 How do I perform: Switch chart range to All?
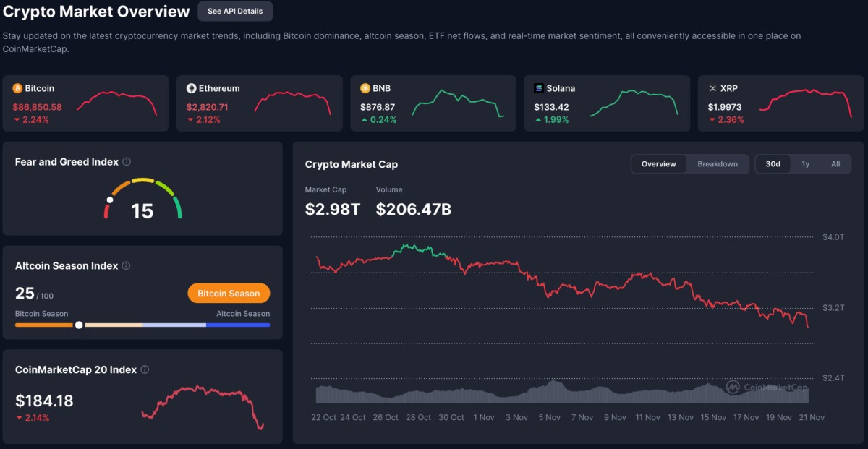point(835,164)
